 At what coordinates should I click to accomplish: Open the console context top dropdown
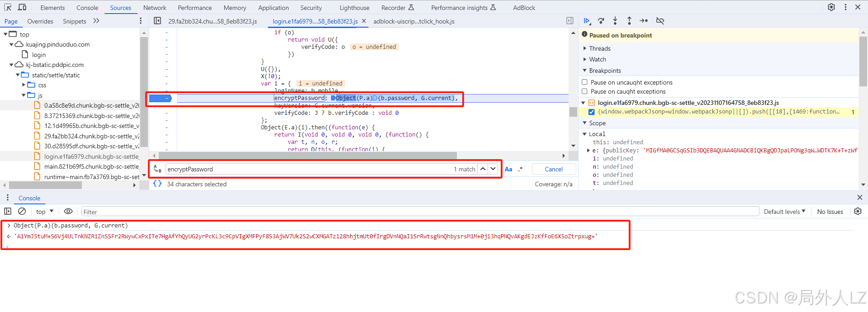(45, 211)
